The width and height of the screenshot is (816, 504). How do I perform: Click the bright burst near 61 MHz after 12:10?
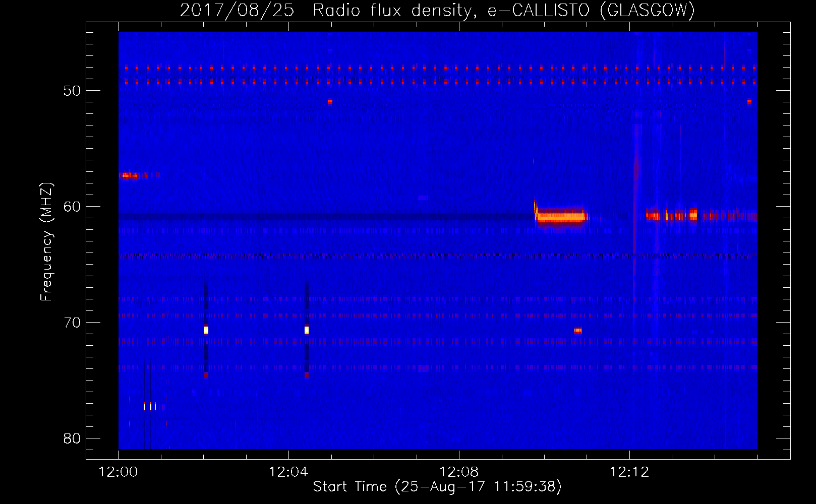coord(561,217)
